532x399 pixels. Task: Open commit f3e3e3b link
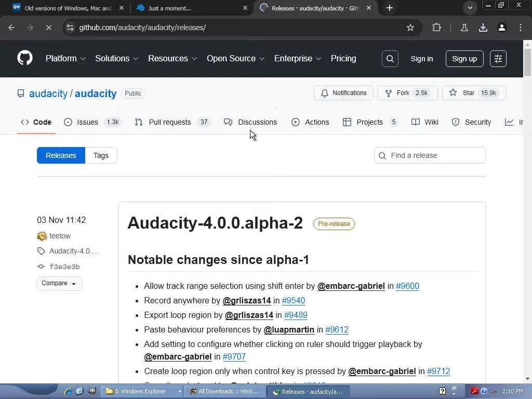[64, 267]
